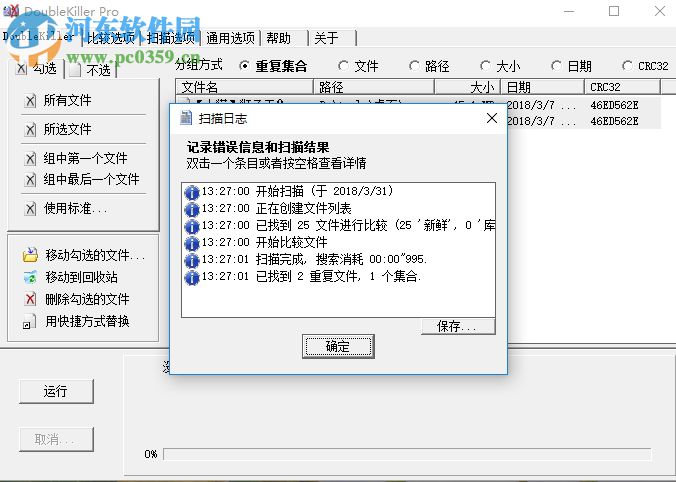Sort by the 日期 column header

click(542, 87)
